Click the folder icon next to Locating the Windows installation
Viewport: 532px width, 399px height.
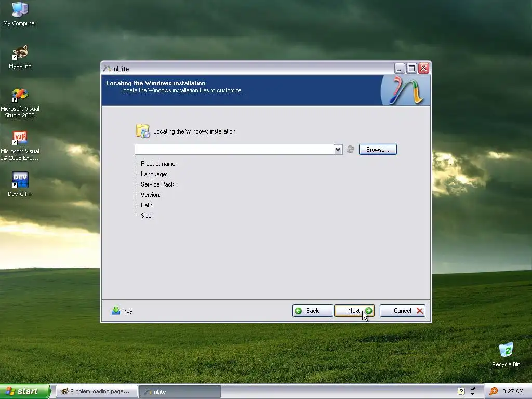click(142, 131)
